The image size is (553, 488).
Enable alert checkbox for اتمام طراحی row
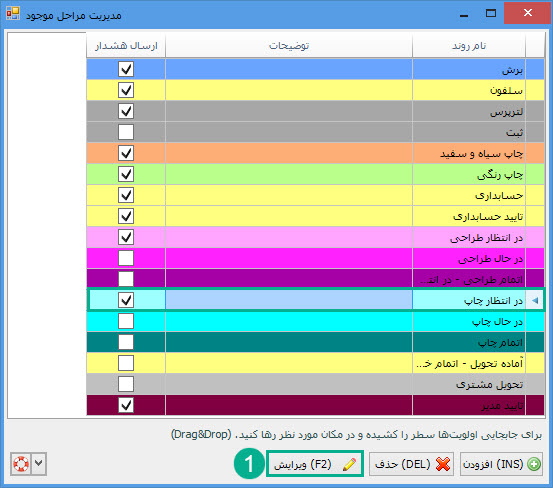tap(126, 279)
